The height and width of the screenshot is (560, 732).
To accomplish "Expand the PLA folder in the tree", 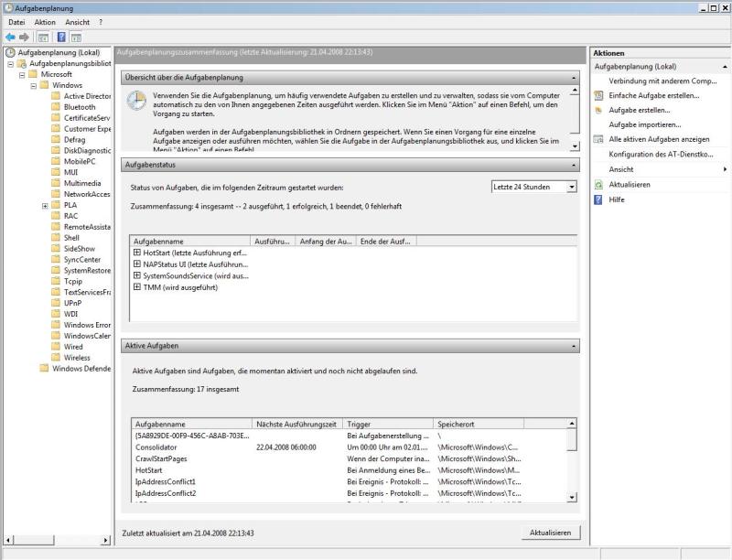I will pos(45,205).
